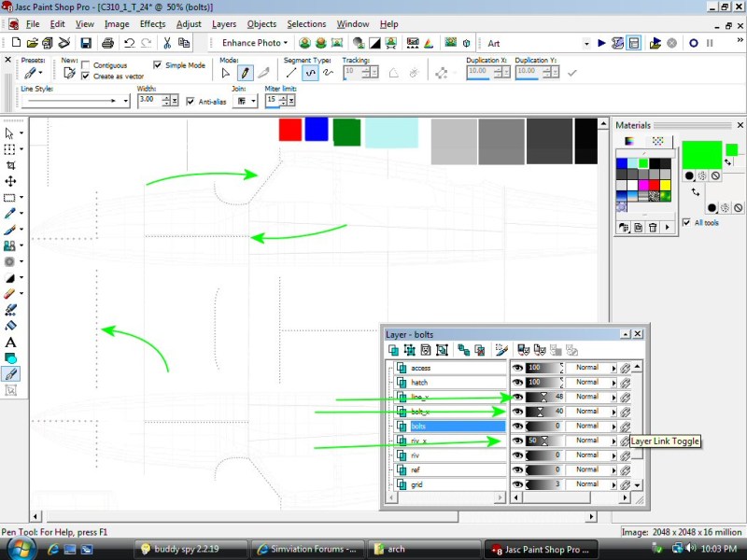This screenshot has height=560, width=747.
Task: Click the Cut scissors icon
Action: click(x=167, y=43)
